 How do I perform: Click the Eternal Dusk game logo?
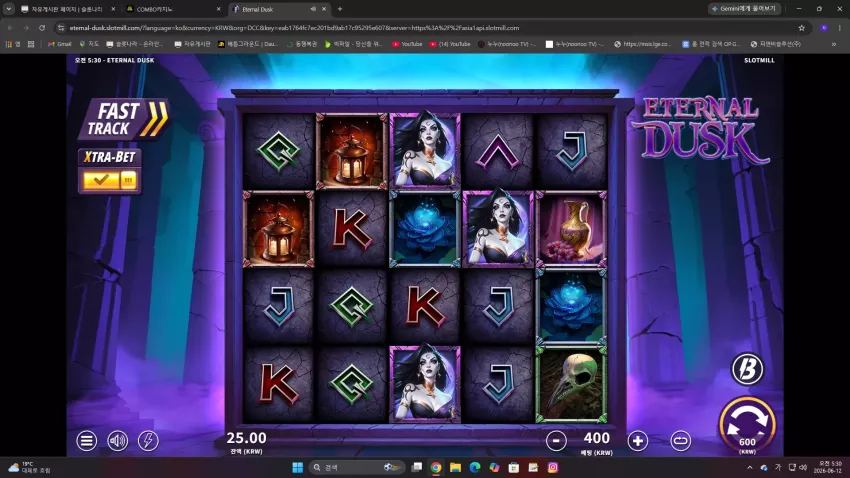coord(700,130)
